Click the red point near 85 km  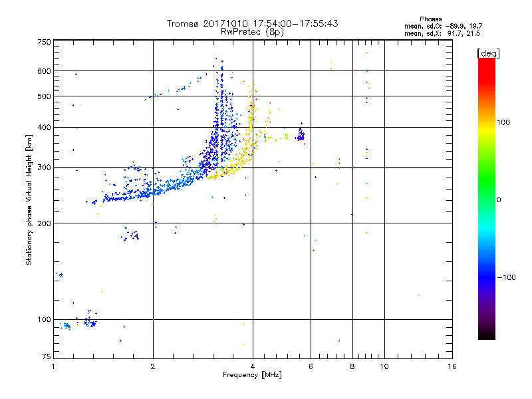[x=120, y=340]
